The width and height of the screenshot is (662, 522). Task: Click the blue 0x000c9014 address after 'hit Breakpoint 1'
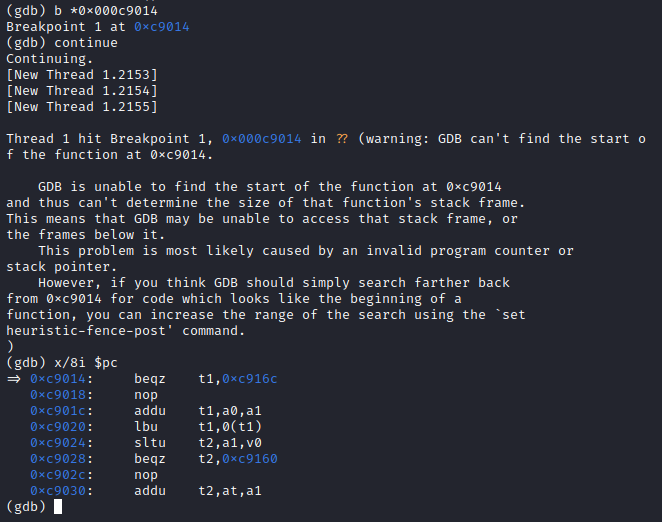[262, 139]
